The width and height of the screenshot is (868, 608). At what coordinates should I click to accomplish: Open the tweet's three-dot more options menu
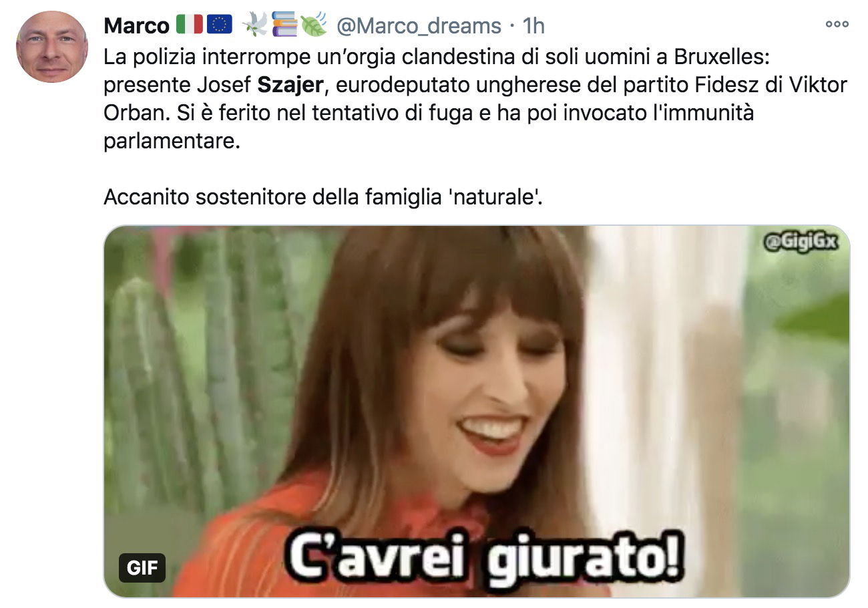tap(837, 23)
